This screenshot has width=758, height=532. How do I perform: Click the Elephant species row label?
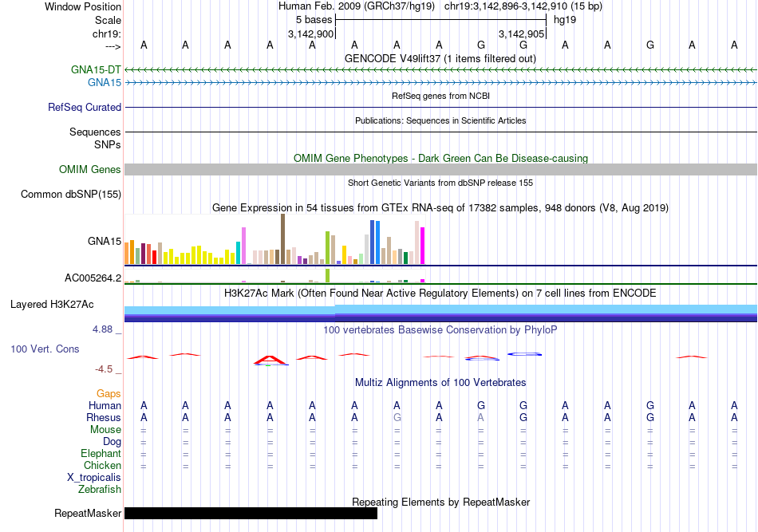(101, 453)
